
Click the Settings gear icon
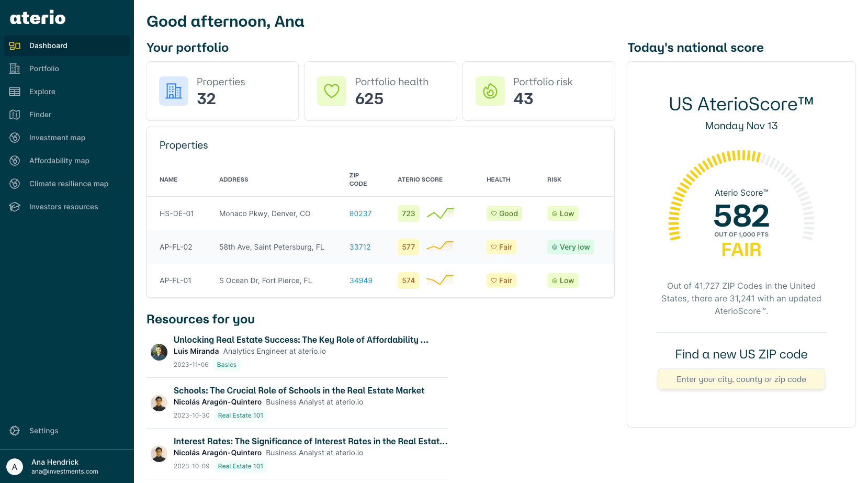[15, 431]
